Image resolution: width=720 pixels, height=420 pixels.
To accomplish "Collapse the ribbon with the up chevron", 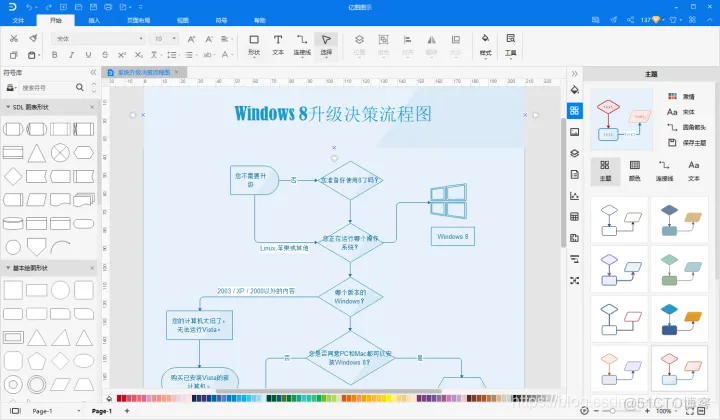I will point(711,20).
